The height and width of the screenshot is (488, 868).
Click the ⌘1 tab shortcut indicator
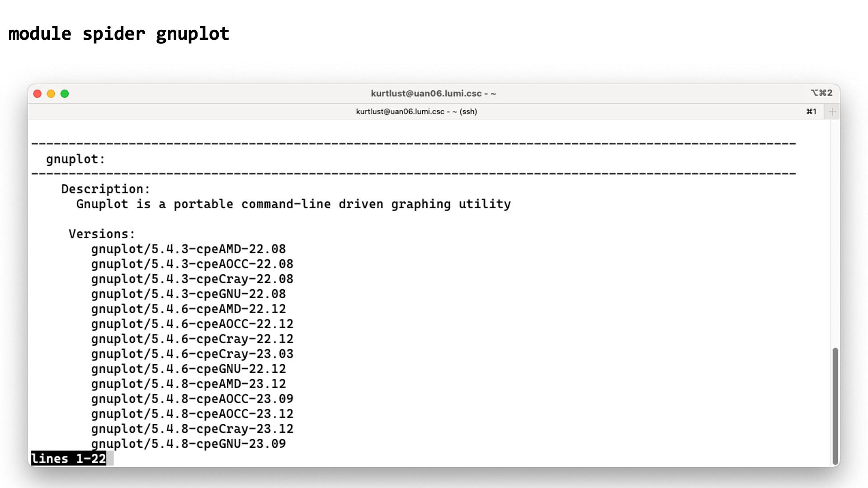click(811, 112)
